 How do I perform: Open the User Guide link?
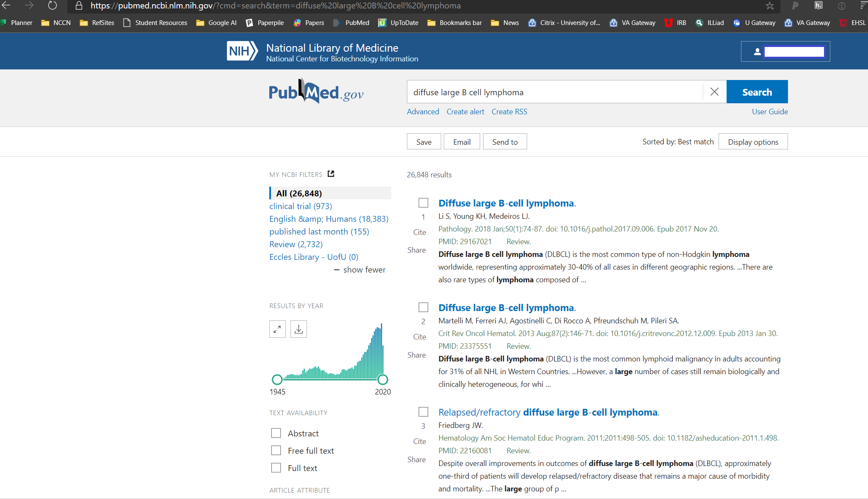pos(770,112)
